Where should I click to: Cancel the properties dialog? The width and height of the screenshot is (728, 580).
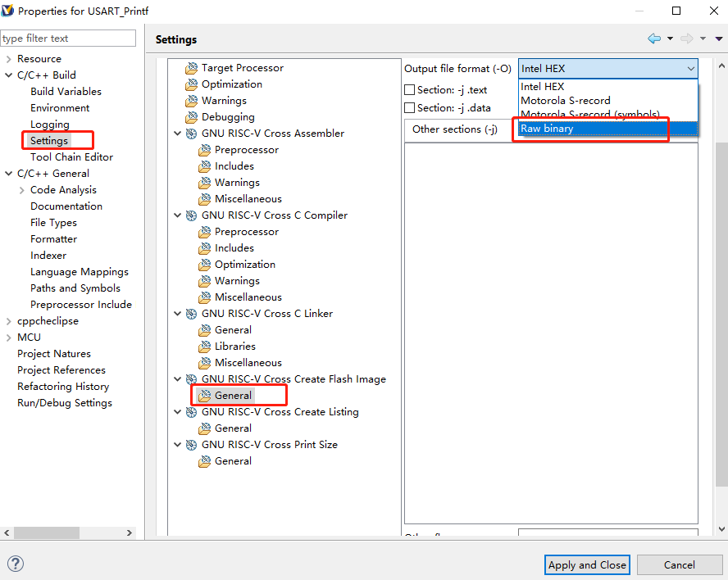[680, 564]
